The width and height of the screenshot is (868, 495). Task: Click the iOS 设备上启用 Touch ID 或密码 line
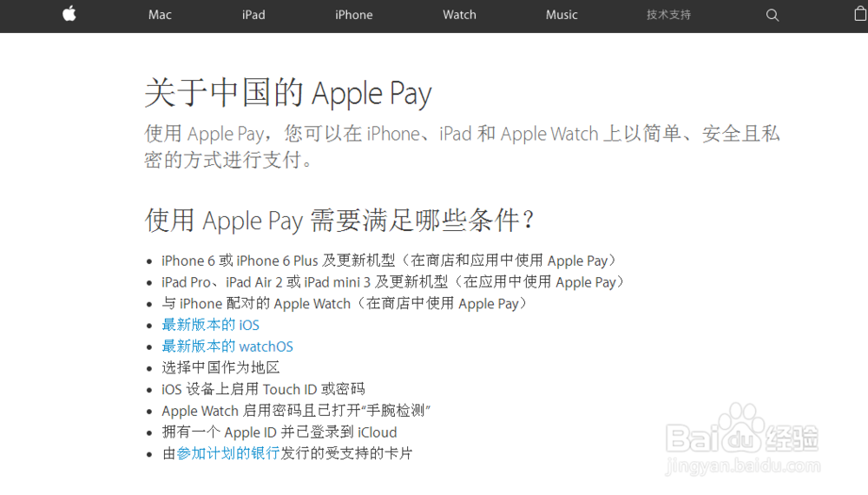264,389
